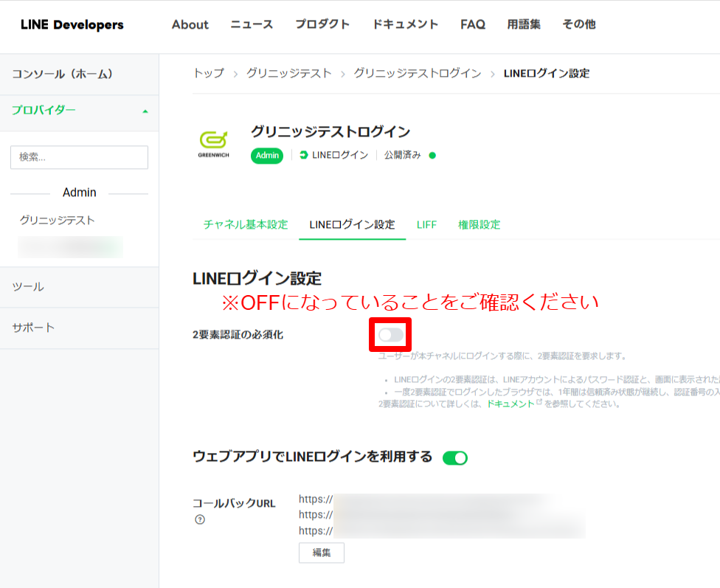Click the LINEログイン設定 breadcrumb text
This screenshot has height=588, width=720.
547,74
